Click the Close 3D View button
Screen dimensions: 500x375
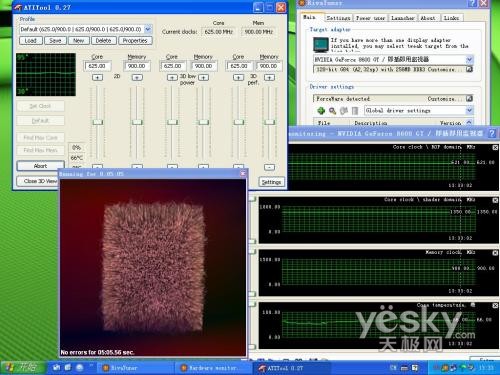pos(38,181)
